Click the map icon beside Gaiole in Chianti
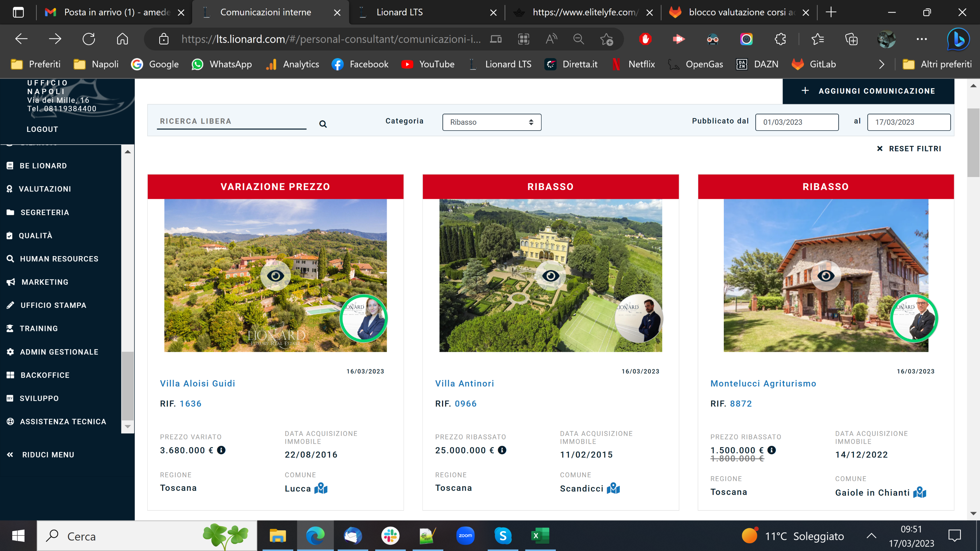Screen dimensions: 980x551 (919, 492)
